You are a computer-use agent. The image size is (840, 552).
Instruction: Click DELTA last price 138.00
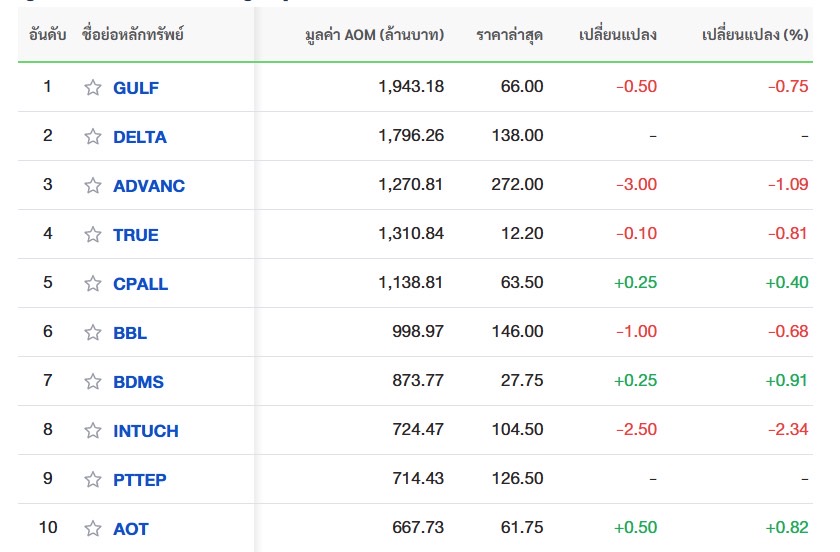(x=518, y=136)
